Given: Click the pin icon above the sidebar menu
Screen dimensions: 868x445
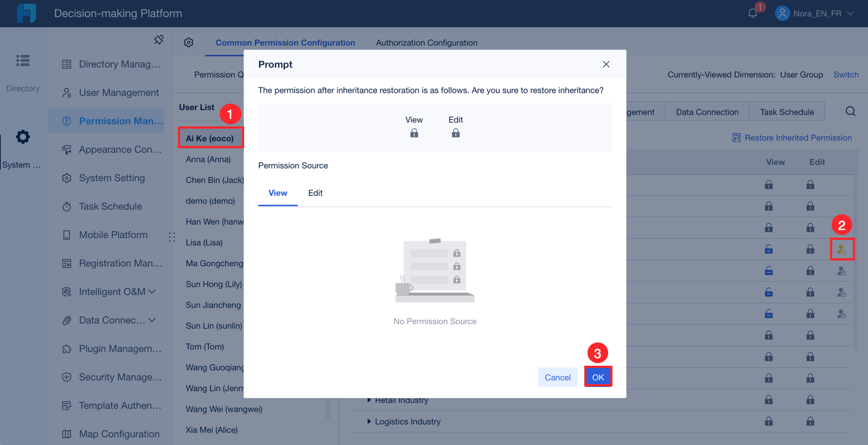Looking at the screenshot, I should pyautogui.click(x=158, y=40).
